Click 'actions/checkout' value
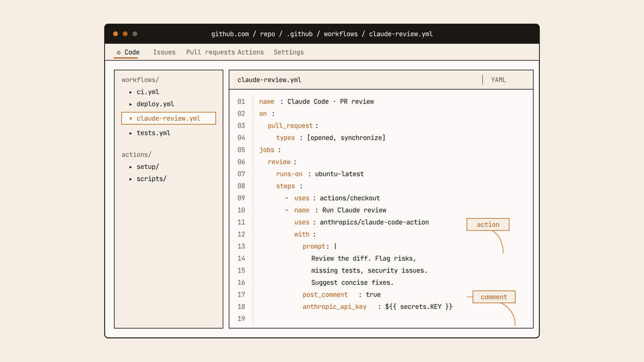 click(x=350, y=198)
